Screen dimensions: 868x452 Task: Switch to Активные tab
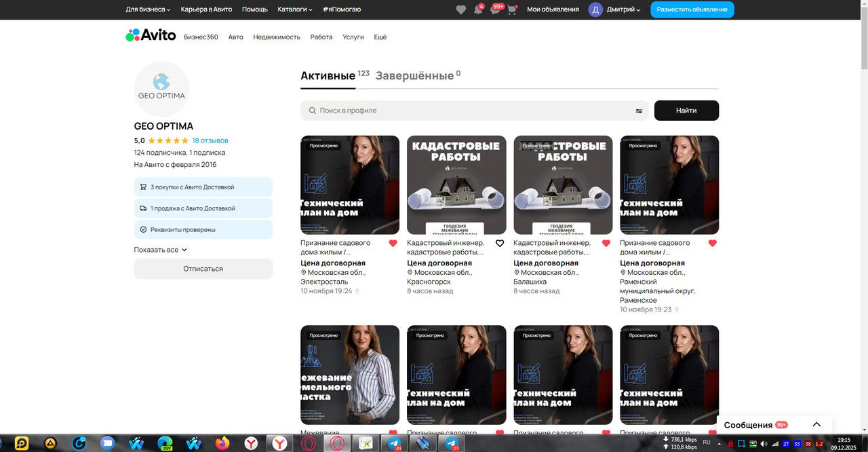pyautogui.click(x=328, y=75)
